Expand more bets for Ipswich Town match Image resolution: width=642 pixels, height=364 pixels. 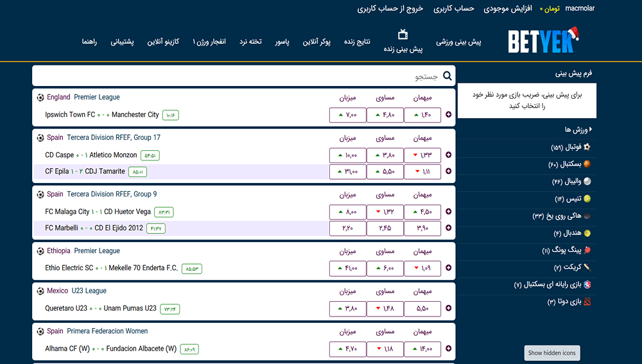coord(448,115)
